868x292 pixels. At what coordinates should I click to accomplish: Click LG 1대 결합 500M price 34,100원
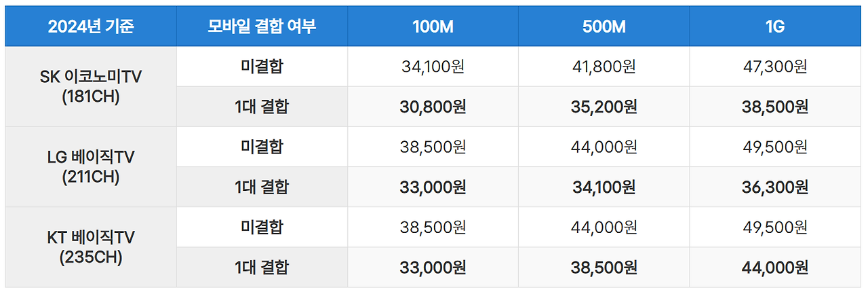pyautogui.click(x=604, y=187)
